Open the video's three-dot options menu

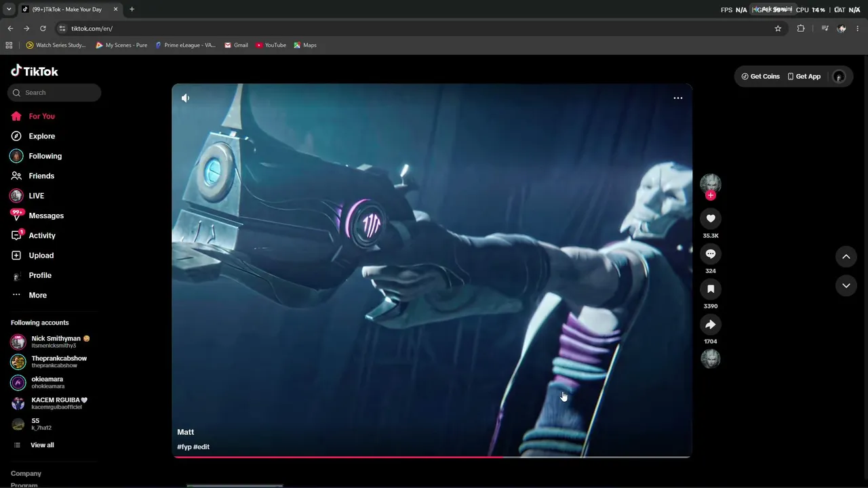pyautogui.click(x=677, y=98)
